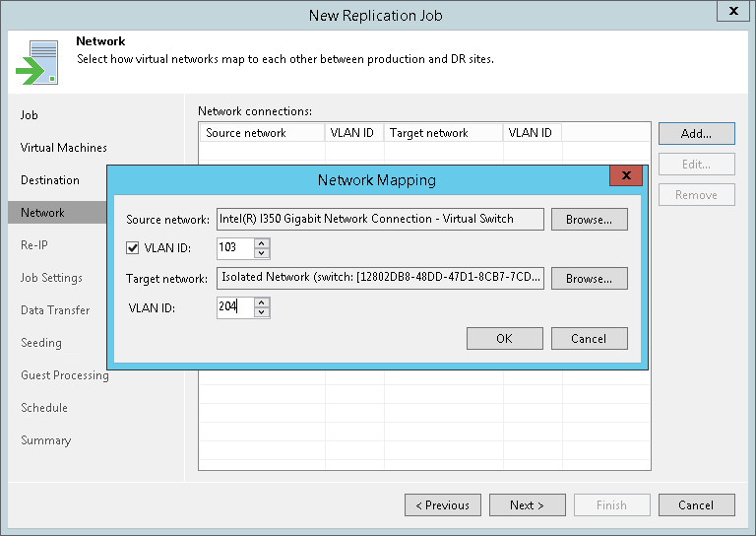Go to the Previous wizard step
756x536 pixels.
(443, 505)
